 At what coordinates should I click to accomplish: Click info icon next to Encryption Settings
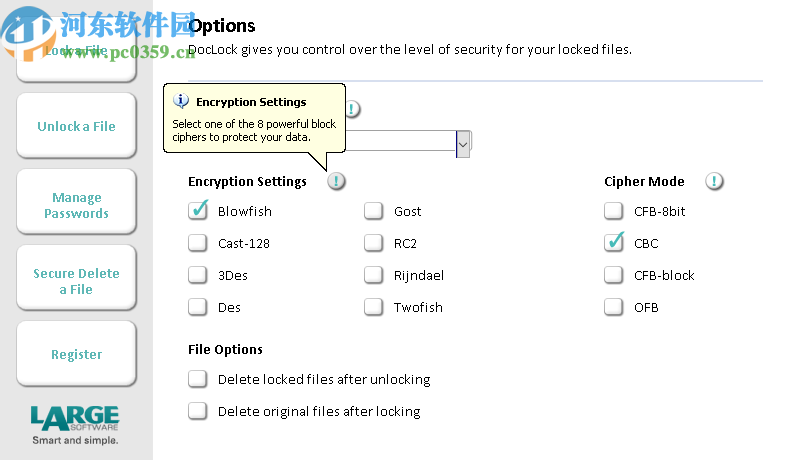[337, 181]
